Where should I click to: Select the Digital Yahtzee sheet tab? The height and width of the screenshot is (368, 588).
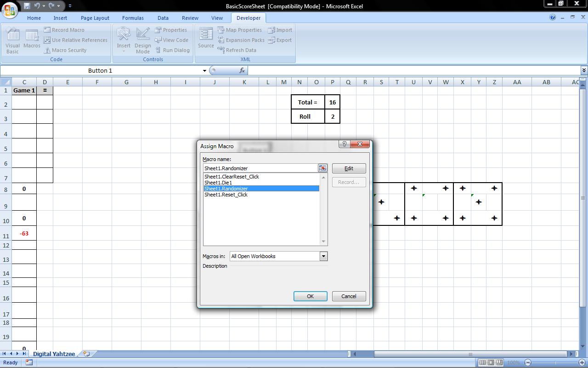(x=54, y=354)
